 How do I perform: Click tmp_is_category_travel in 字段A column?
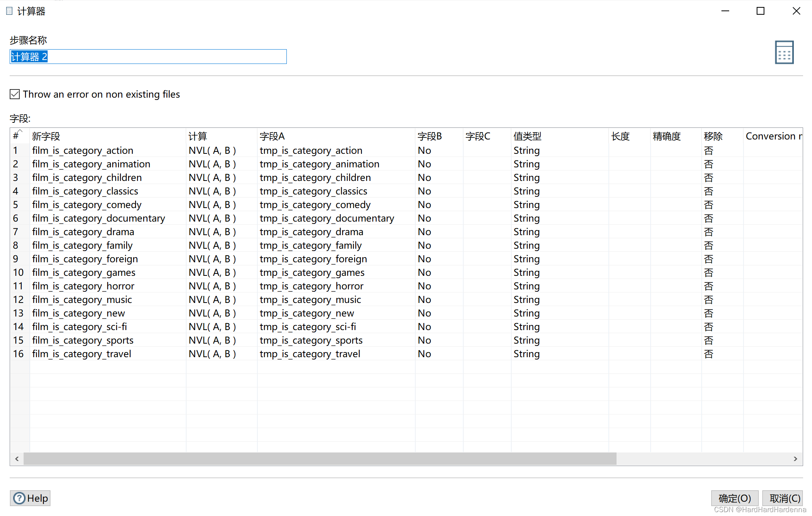click(x=336, y=354)
